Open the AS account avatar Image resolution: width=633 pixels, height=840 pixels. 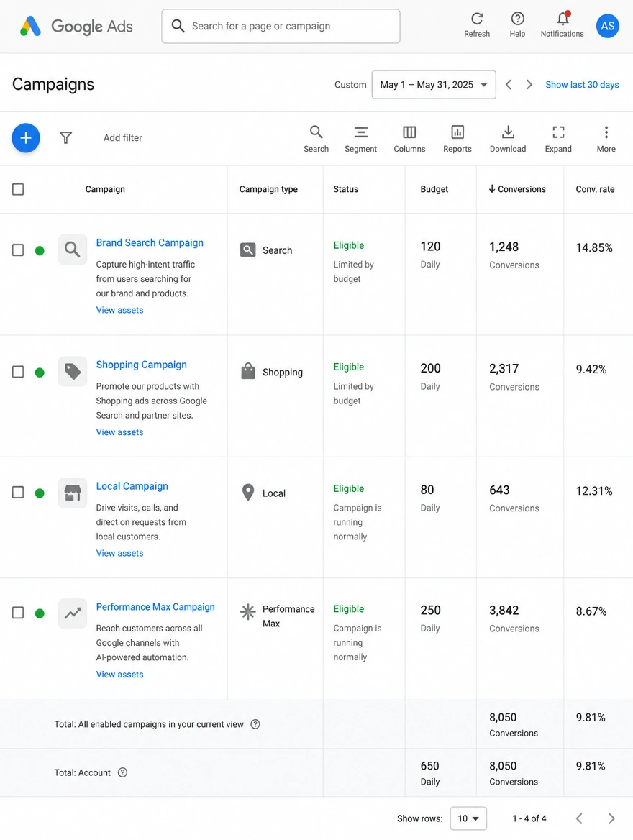(x=607, y=26)
